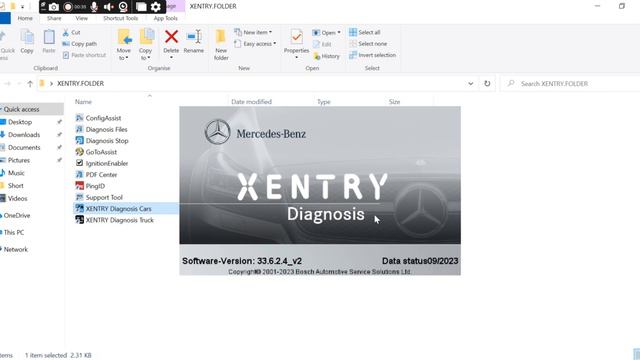Screen dimensions: 640x360
Task: Expand the address bar history dropdown
Action: point(471,84)
